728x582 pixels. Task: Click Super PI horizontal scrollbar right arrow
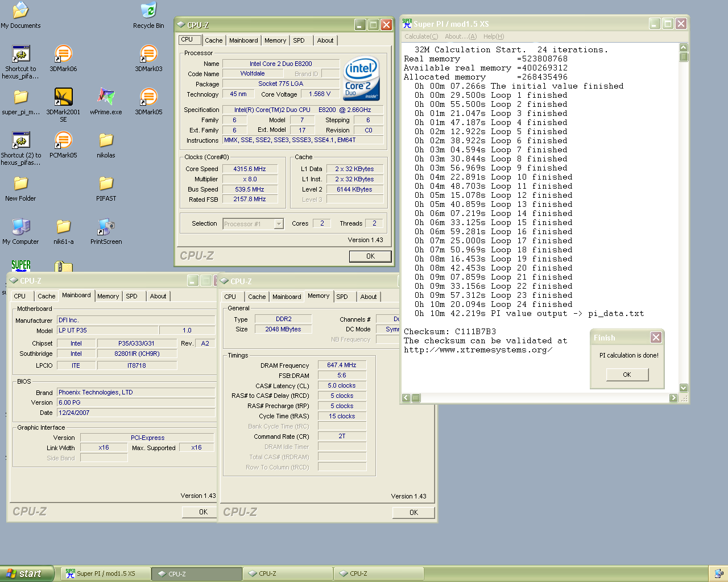(x=673, y=398)
